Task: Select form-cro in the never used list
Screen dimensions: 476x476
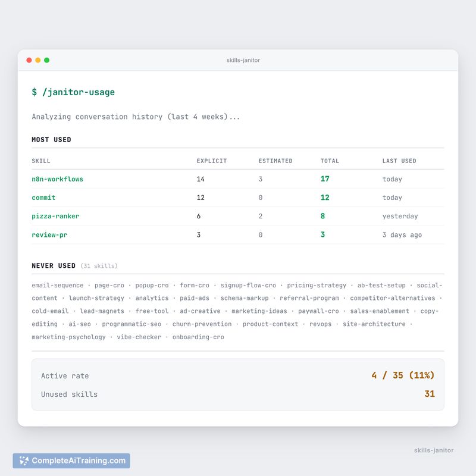Action: [x=195, y=286]
